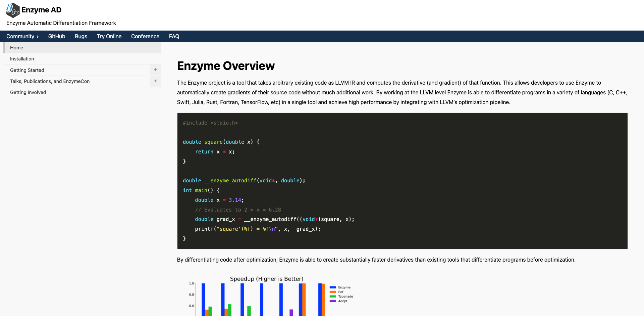Click the double grad_x assignment line
Image resolution: width=644 pixels, height=316 pixels.
pyautogui.click(x=274, y=219)
